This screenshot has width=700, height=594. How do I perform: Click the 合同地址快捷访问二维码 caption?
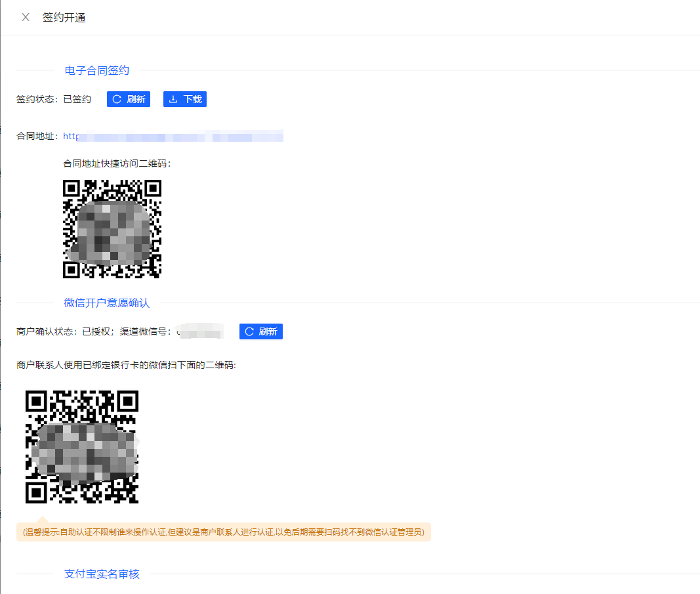[116, 163]
